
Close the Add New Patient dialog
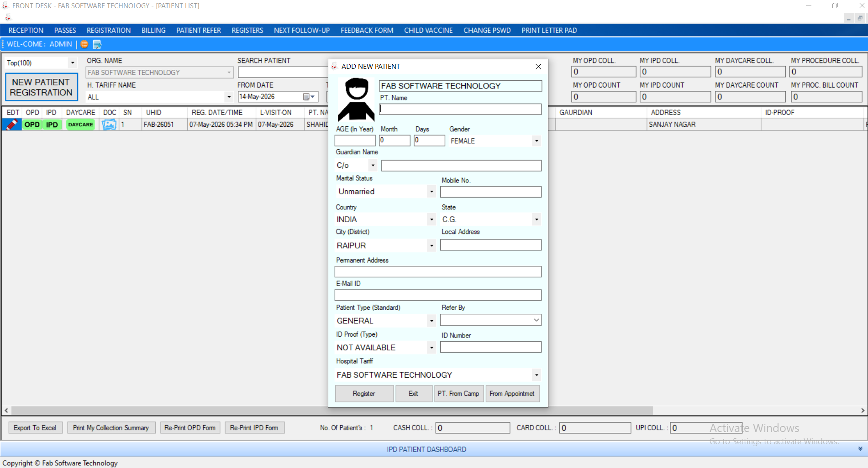click(538, 67)
